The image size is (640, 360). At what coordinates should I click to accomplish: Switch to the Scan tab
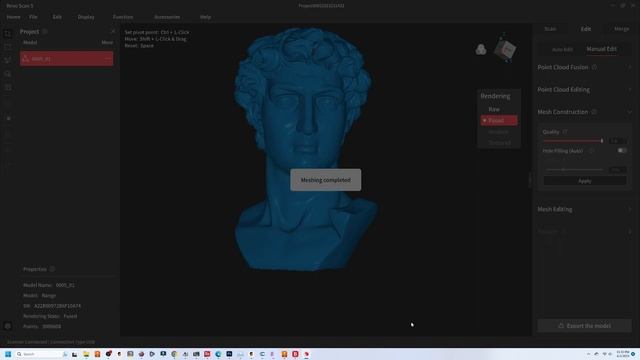[x=550, y=29]
